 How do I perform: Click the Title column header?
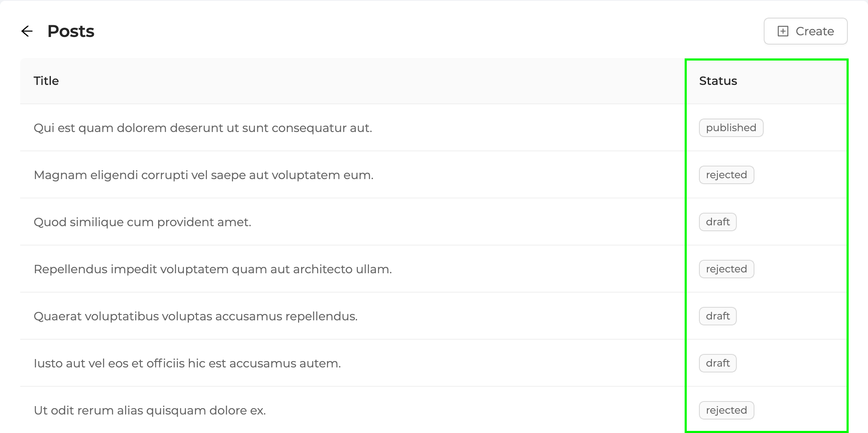46,81
